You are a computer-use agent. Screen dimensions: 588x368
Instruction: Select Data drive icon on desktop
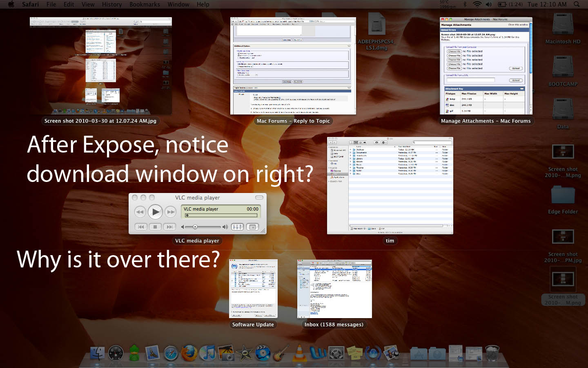pos(563,114)
